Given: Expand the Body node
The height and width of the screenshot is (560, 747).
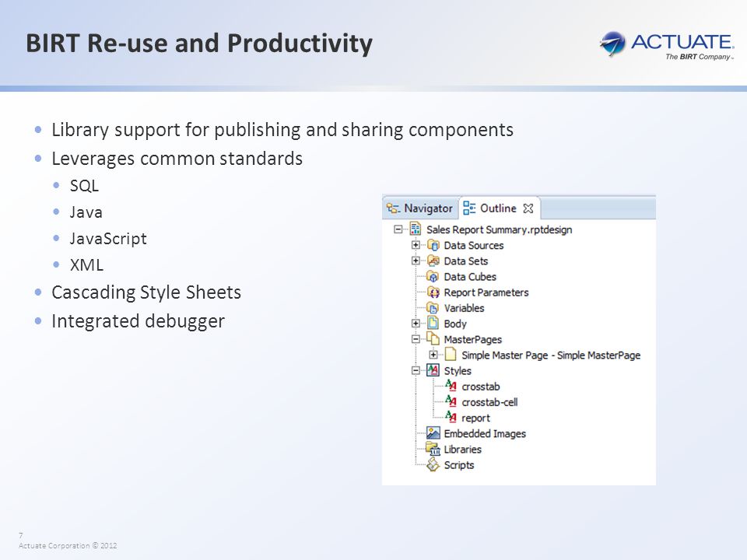Looking at the screenshot, I should pos(416,324).
